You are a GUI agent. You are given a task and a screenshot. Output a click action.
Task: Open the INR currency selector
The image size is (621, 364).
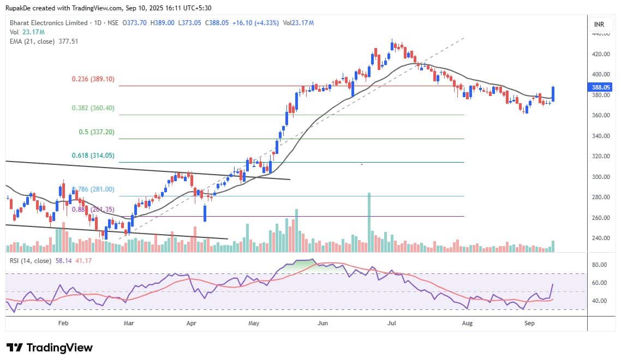599,25
